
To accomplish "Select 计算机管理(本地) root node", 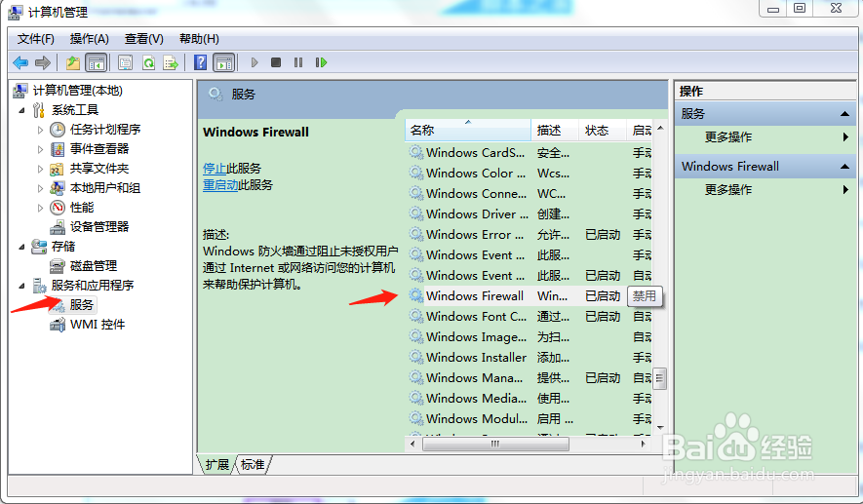I will pos(77,91).
